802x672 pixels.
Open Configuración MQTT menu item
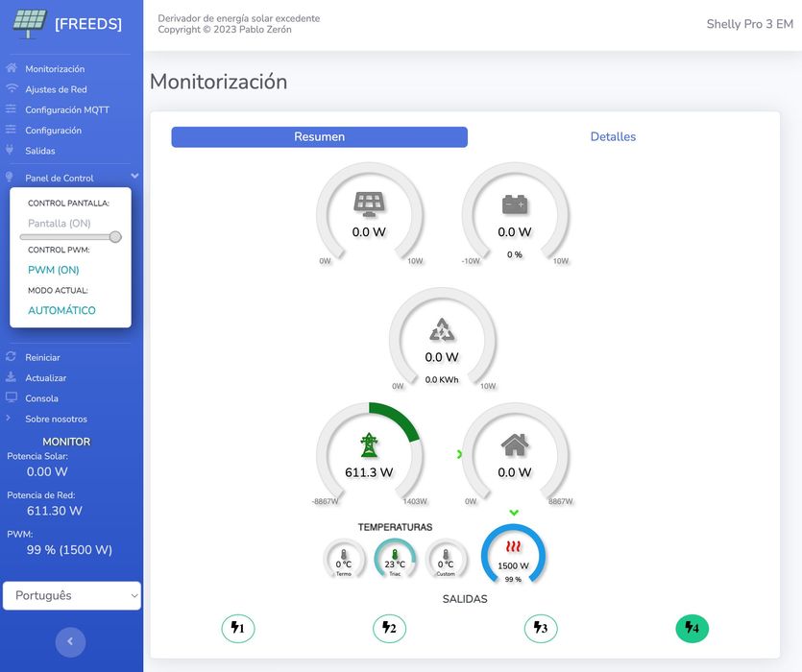67,109
